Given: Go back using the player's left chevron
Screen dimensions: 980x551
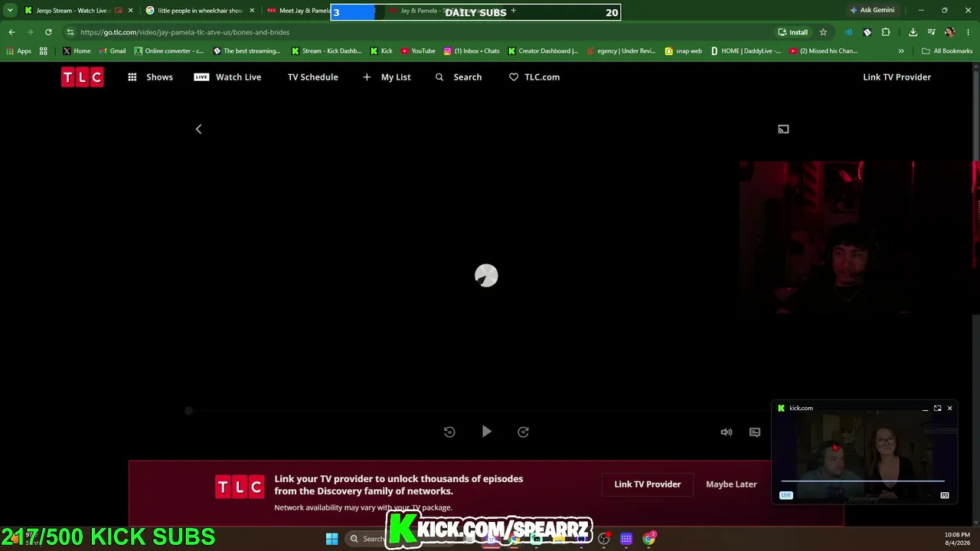Looking at the screenshot, I should [x=198, y=129].
